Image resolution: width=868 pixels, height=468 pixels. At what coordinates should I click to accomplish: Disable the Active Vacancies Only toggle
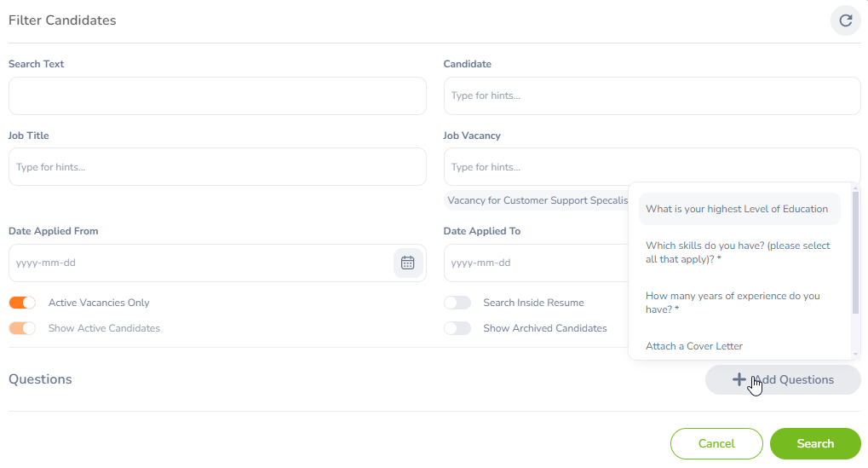pyautogui.click(x=22, y=303)
